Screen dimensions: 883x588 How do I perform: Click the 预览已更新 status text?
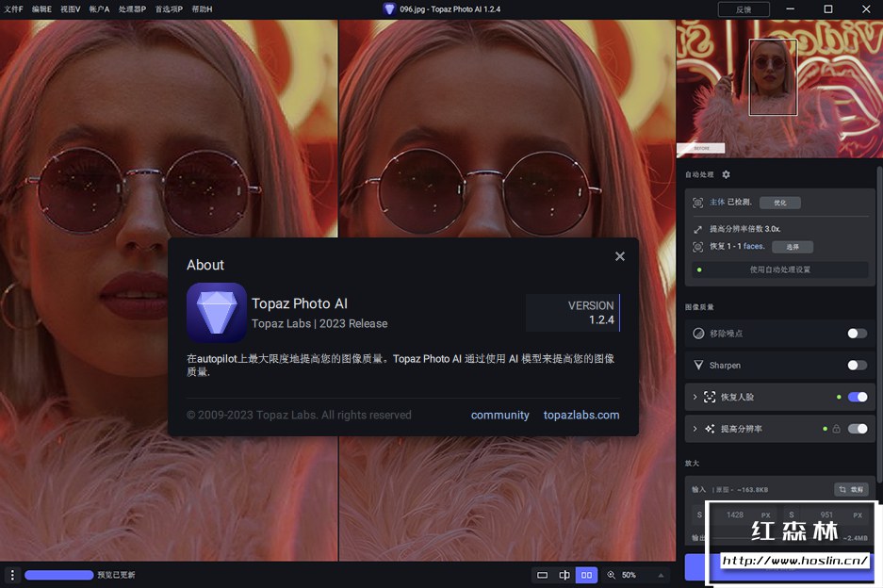[116, 575]
